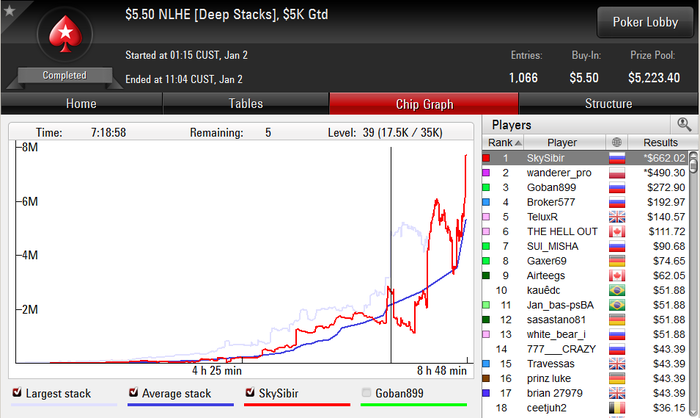Uncheck the SkySibir graph checkbox
This screenshot has width=700, height=418.
(250, 393)
